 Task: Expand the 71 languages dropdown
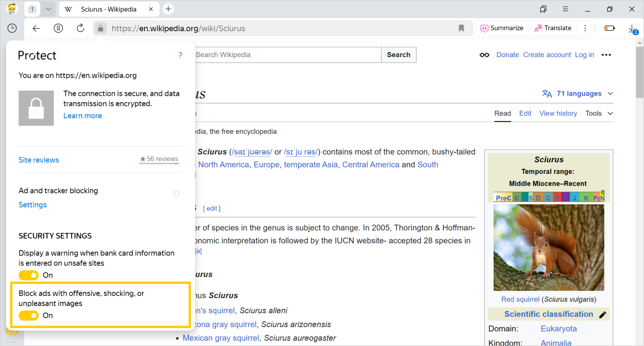tap(578, 93)
